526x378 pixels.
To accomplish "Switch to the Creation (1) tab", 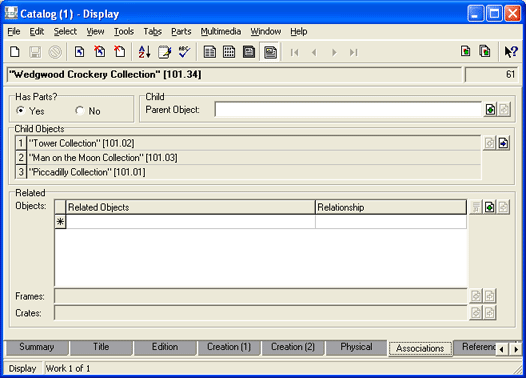I will coord(229,347).
